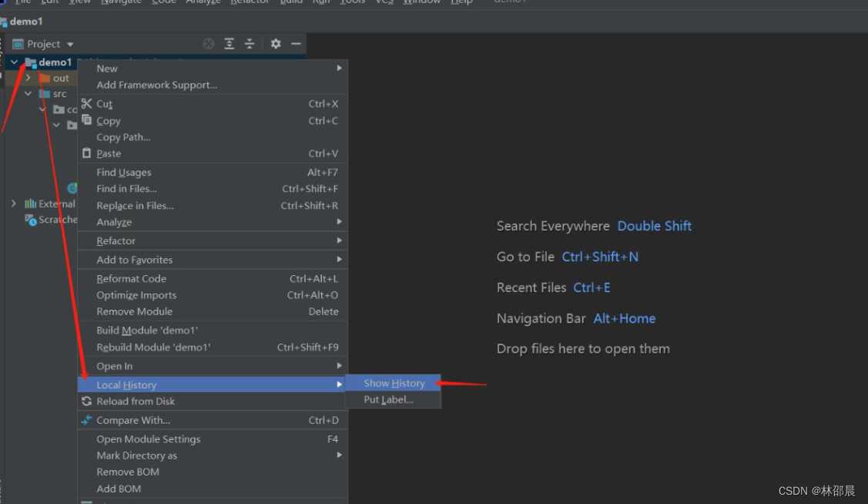Select the out folder in project tree
Screen dimensions: 868x504
click(61, 78)
